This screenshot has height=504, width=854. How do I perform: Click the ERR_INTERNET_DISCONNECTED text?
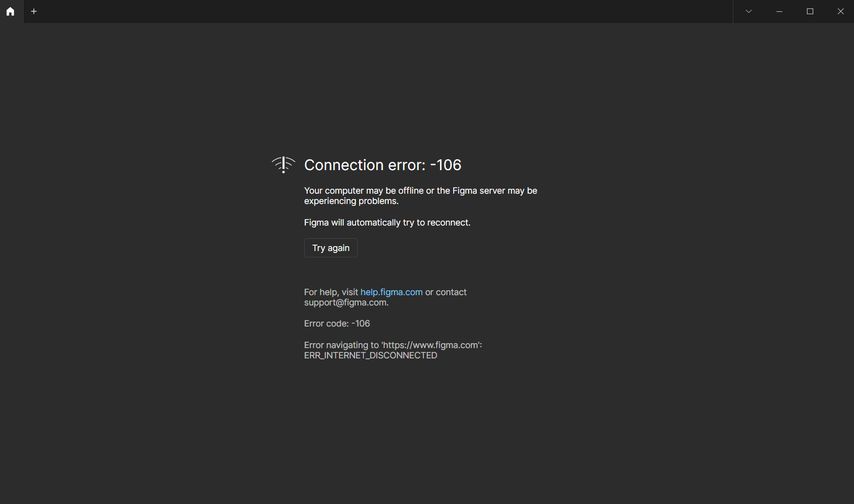pos(370,355)
